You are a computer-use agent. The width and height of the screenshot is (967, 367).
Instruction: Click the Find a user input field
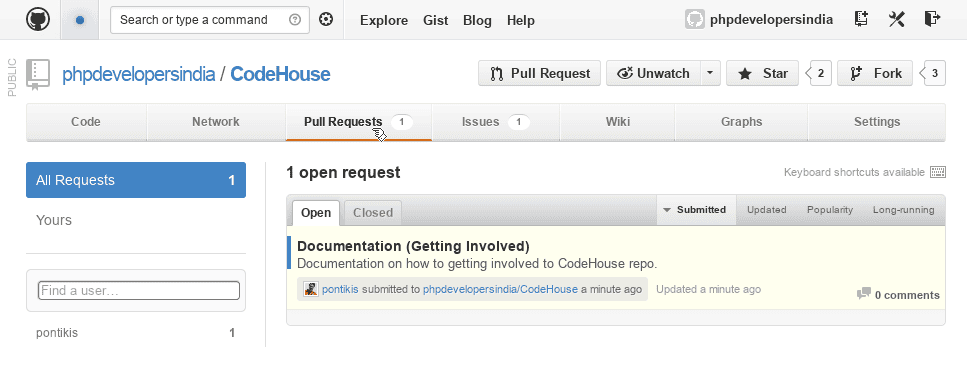pos(139,291)
